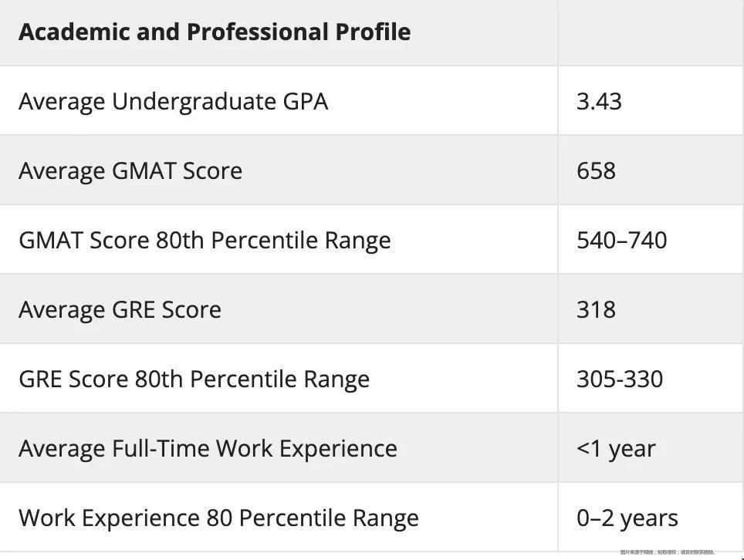Click the Academic and Professional Profile header
Viewport: 744px width, 560px height.
point(215,32)
